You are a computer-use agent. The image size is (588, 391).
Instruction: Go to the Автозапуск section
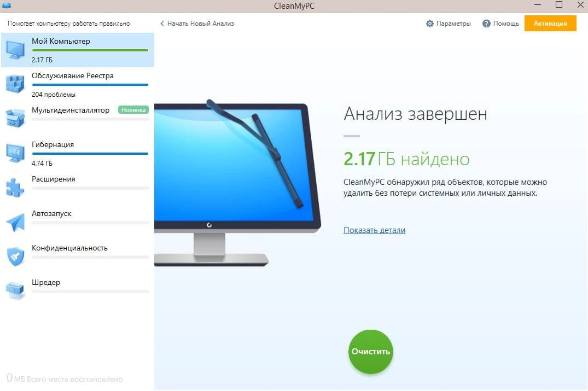click(x=78, y=223)
